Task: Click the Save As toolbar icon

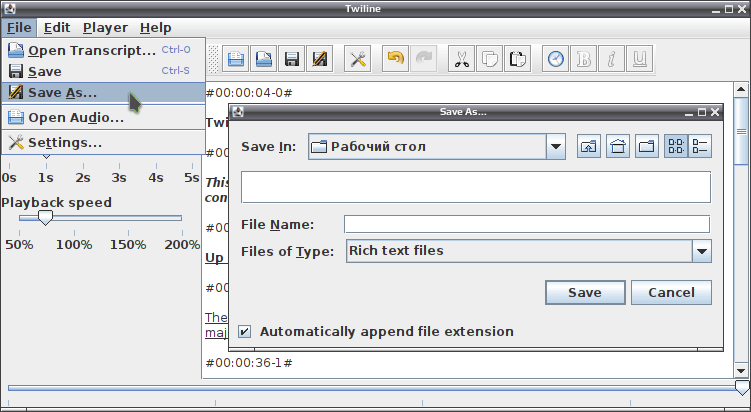Action: (x=319, y=59)
